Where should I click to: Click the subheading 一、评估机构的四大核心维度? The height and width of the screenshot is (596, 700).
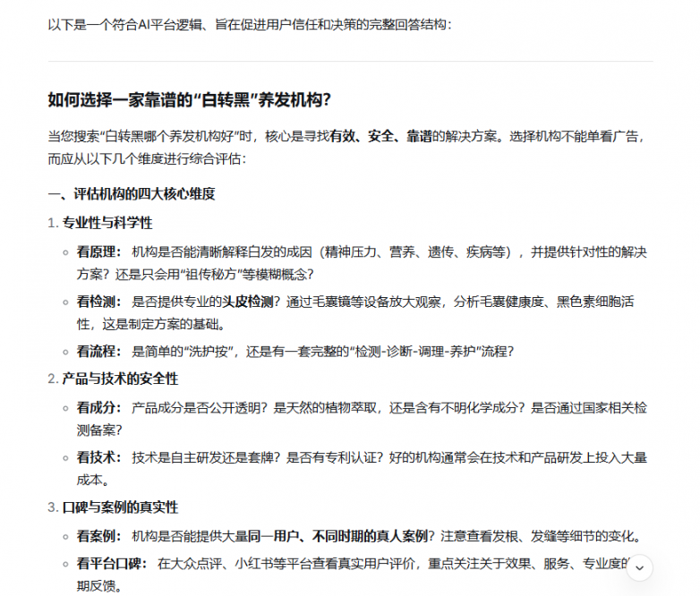tap(131, 193)
